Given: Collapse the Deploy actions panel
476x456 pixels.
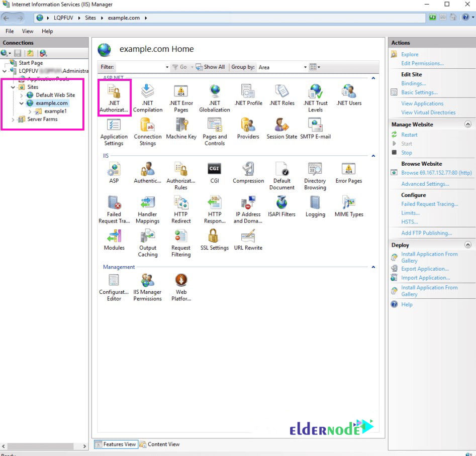Looking at the screenshot, I should [x=468, y=245].
